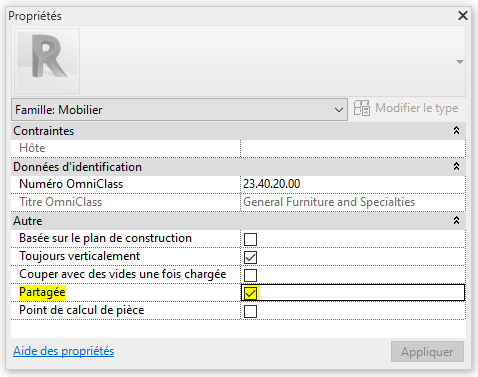The width and height of the screenshot is (478, 377).
Task: Open the Famille: Mobilier combo box
Action: [x=179, y=110]
